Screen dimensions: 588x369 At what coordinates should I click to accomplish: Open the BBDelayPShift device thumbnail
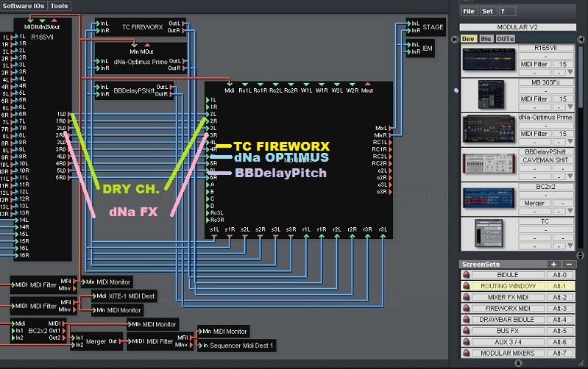tap(489, 164)
